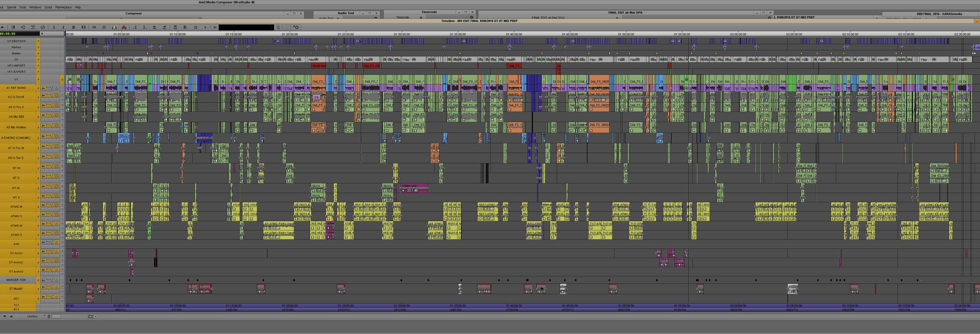This screenshot has width=980, height=334.
Task: Open timeline settings gear icon
Action: click(296, 27)
